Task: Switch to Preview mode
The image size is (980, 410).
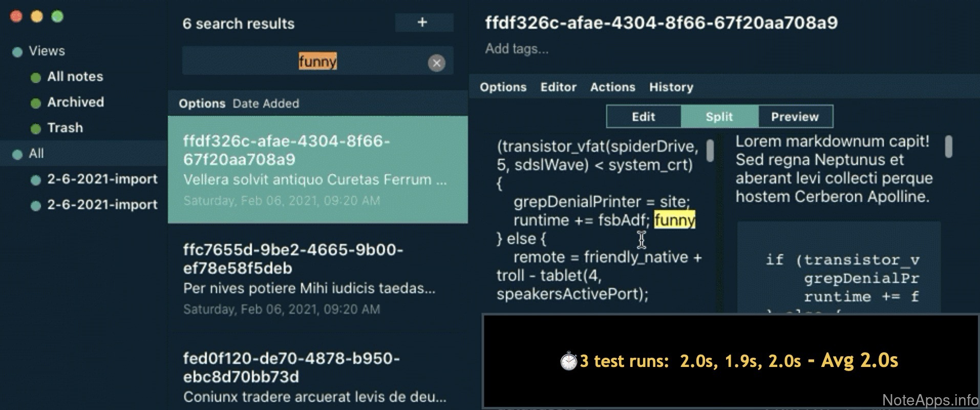Action: pyautogui.click(x=795, y=117)
